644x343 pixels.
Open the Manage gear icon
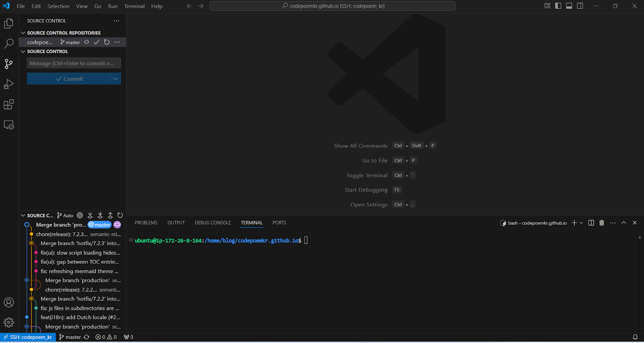pyautogui.click(x=9, y=322)
